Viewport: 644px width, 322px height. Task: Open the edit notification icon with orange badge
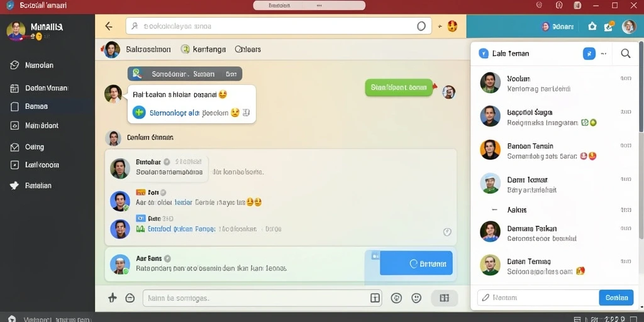click(x=609, y=26)
